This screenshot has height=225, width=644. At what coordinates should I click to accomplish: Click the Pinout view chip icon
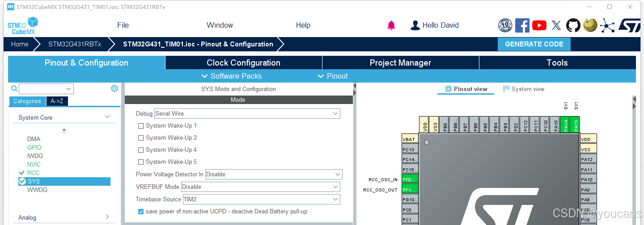tap(449, 89)
